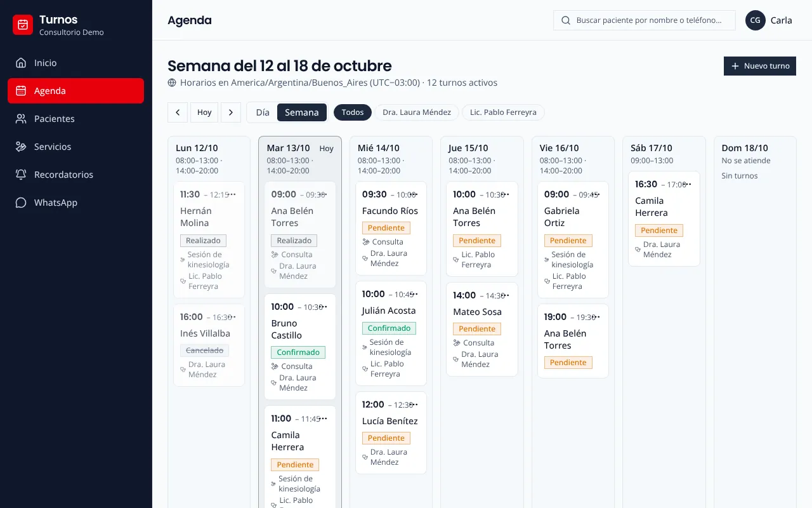Click the Nuevo turno button
The height and width of the screenshot is (508, 812).
coord(760,66)
